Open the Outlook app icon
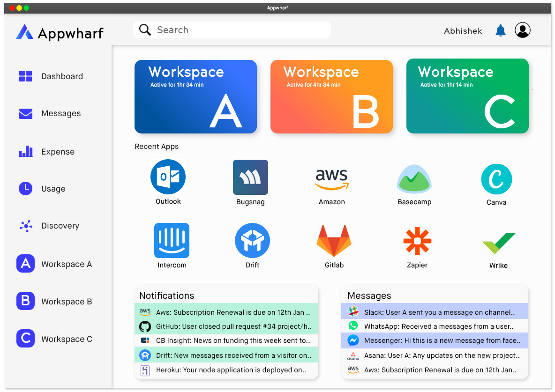Image resolution: width=555 pixels, height=392 pixels. click(x=168, y=177)
